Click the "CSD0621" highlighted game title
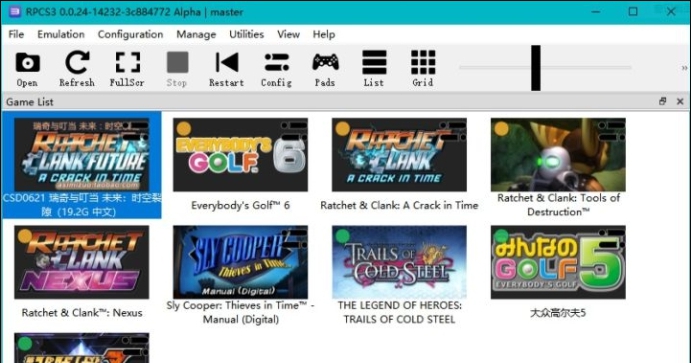The height and width of the screenshot is (363, 691). tap(82, 205)
